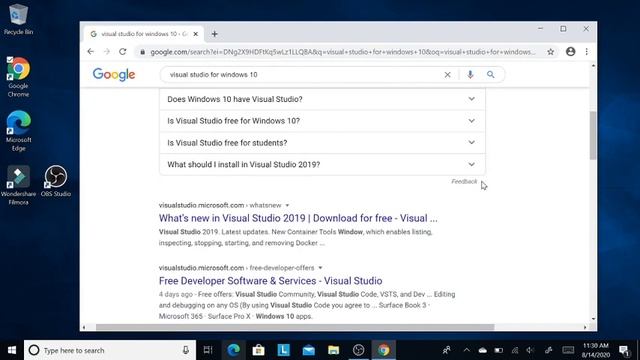Open the Action Center notifications icon
The image size is (640, 360).
[x=624, y=350]
